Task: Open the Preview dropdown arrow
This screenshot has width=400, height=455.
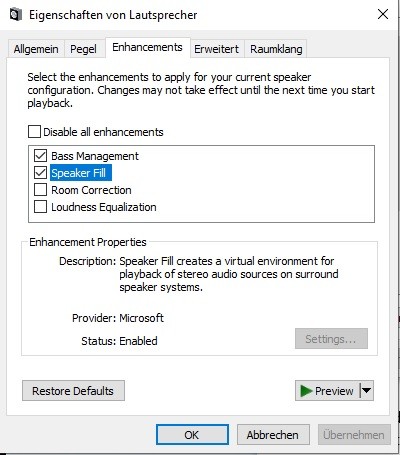Action: (x=367, y=390)
